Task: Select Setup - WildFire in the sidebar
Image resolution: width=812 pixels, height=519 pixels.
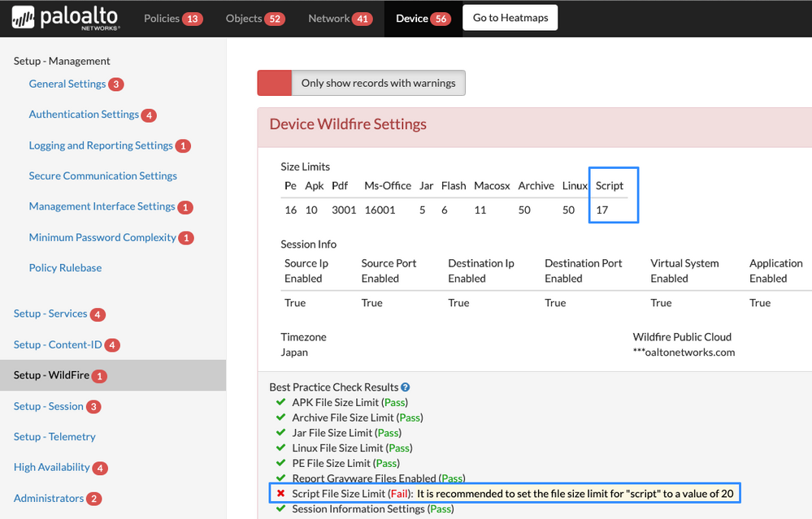Action: pos(50,375)
